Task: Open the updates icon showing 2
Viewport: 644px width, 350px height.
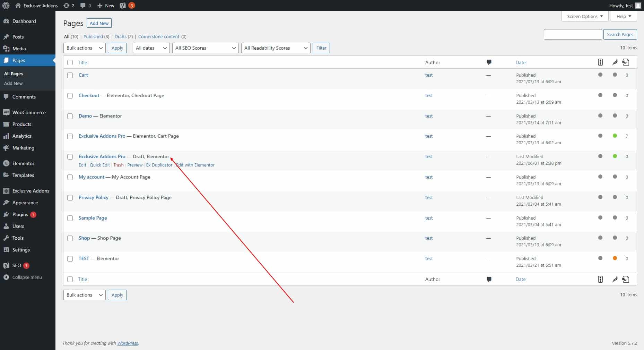Action: click(x=66, y=6)
